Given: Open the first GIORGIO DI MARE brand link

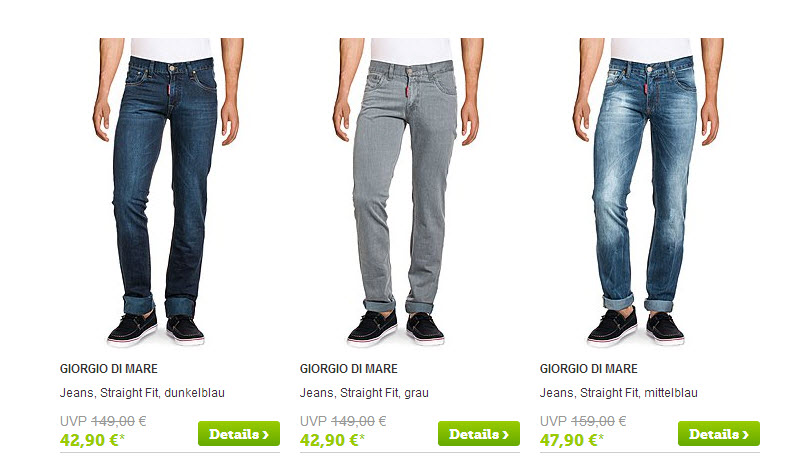Looking at the screenshot, I should pos(109,369).
